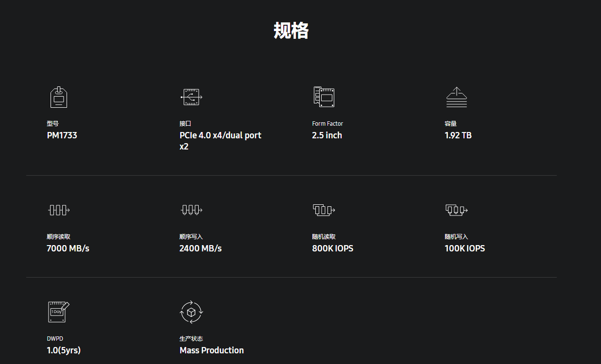Click the Form Factor drive board icon
Viewport: 601px width, 364px height.
coord(324,97)
